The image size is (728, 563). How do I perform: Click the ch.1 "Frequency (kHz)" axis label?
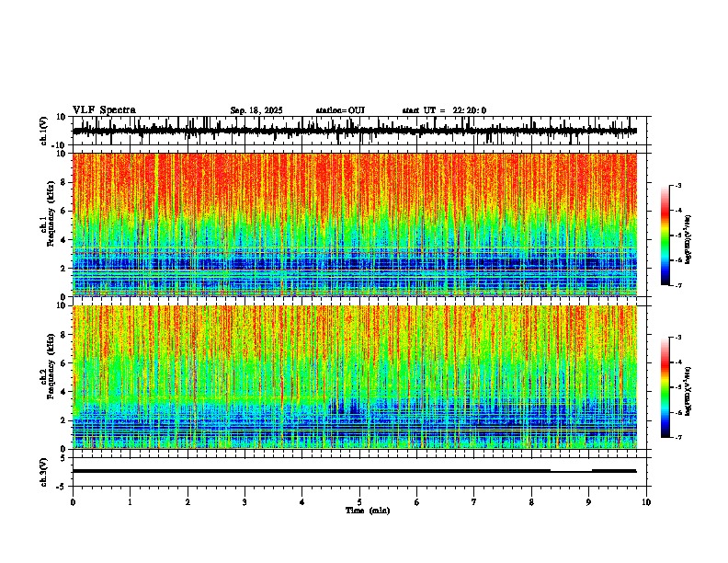click(51, 213)
